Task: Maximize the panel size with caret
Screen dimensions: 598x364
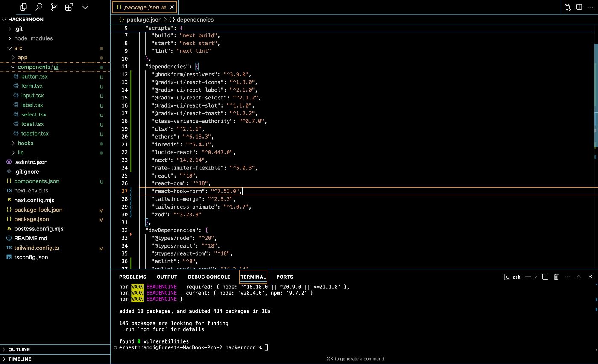Action: coord(579,277)
